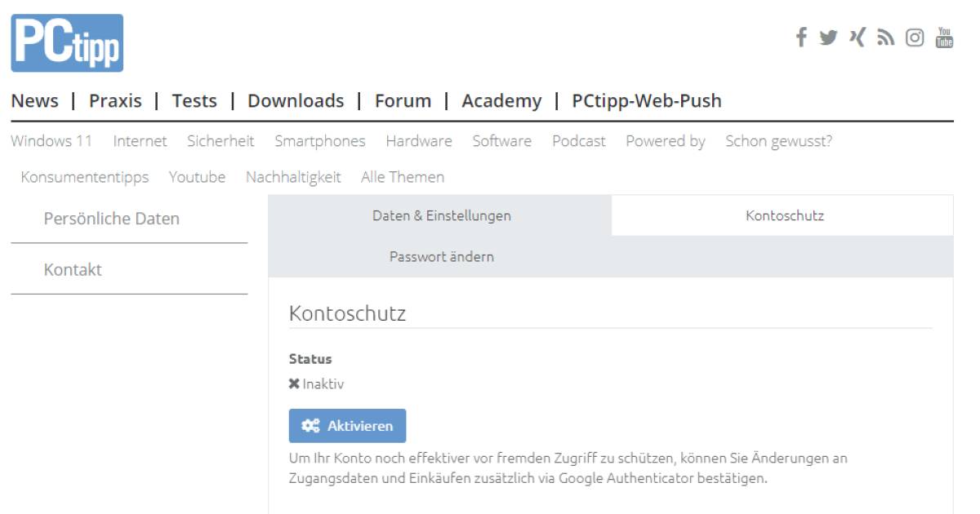
Task: Open the News menu item
Action: (34, 100)
